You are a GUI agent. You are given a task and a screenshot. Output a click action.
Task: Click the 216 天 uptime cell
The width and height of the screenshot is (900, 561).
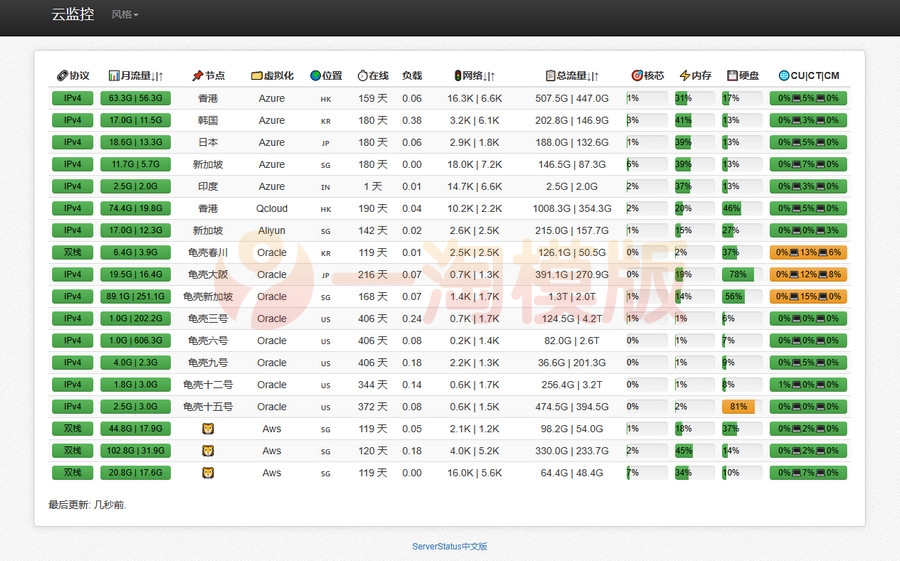(x=373, y=274)
